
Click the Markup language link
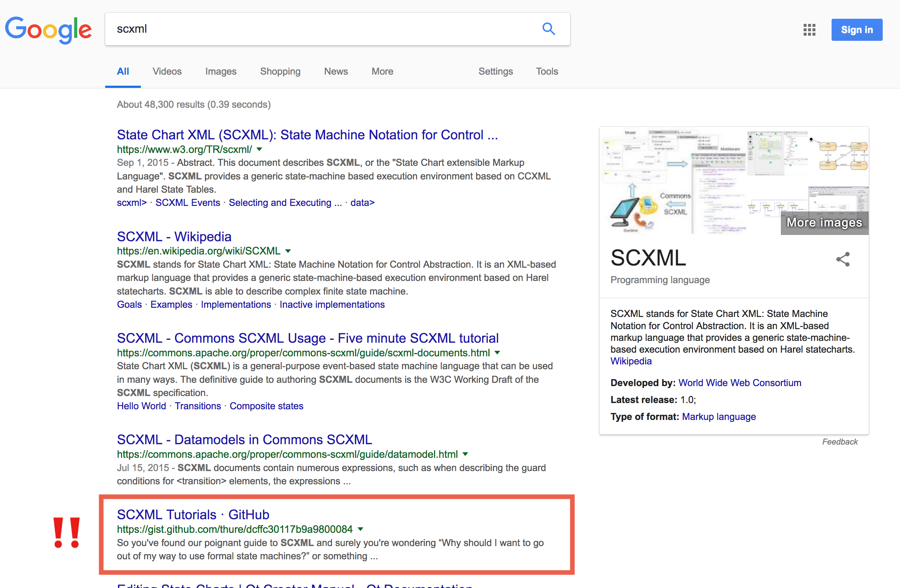tap(718, 417)
